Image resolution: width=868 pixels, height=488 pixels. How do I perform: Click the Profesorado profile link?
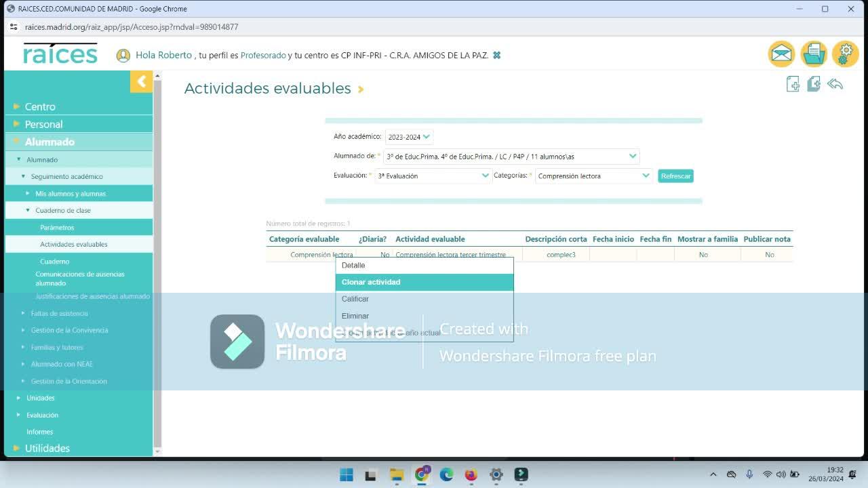[x=263, y=56]
